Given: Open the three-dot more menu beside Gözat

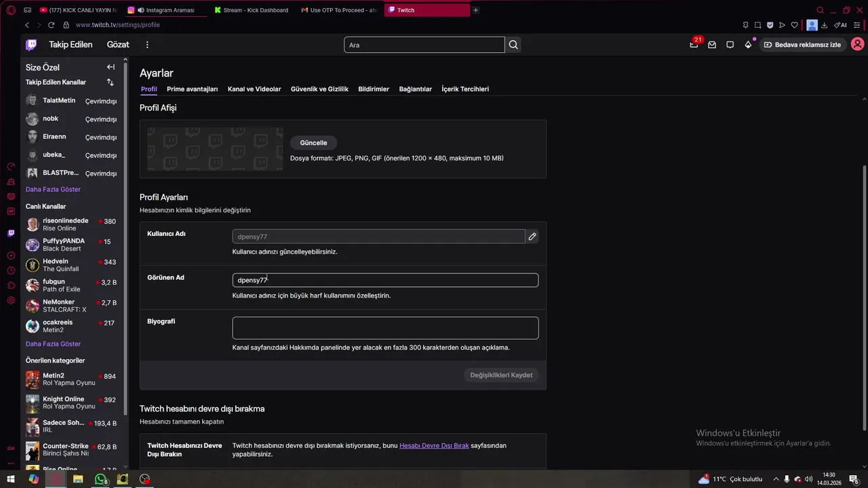Looking at the screenshot, I should 147,45.
